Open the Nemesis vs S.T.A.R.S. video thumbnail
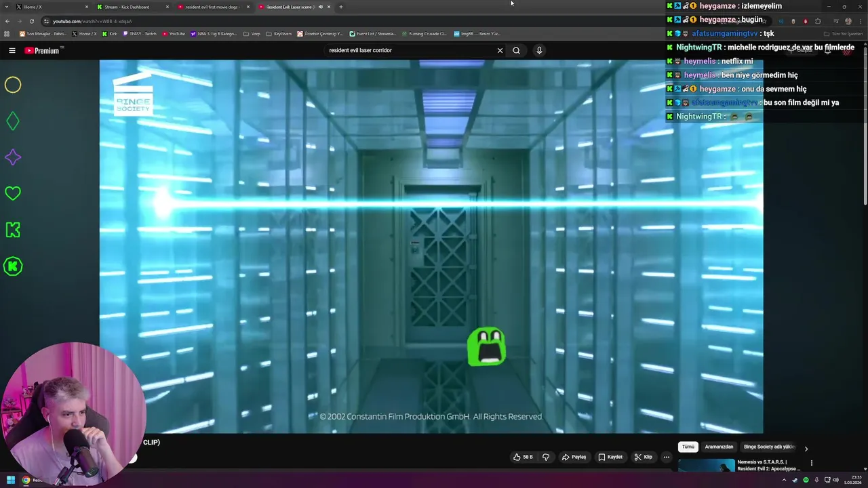This screenshot has width=868, height=488. [x=706, y=466]
